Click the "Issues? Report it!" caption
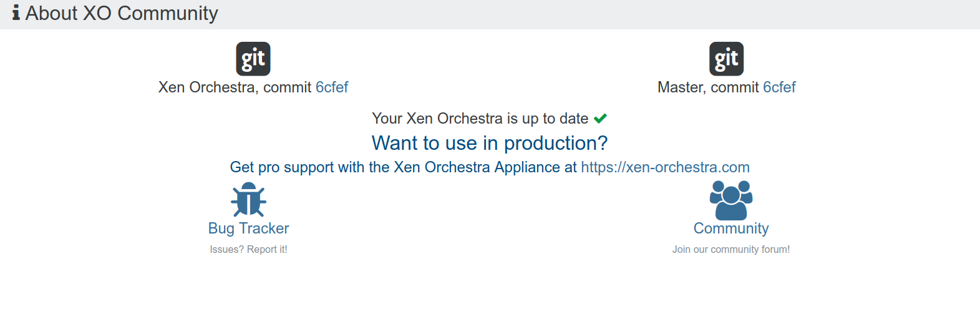This screenshot has width=980, height=334. (248, 249)
